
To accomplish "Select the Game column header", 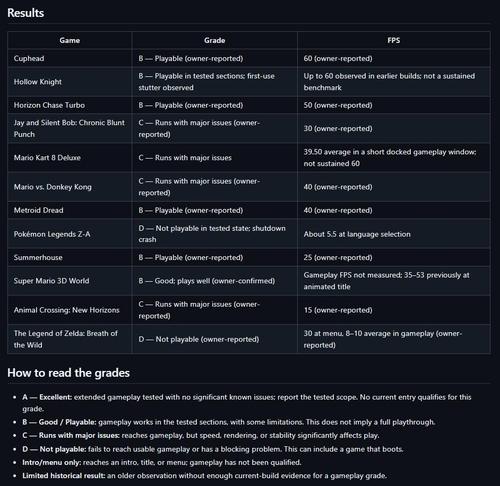I will [70, 40].
